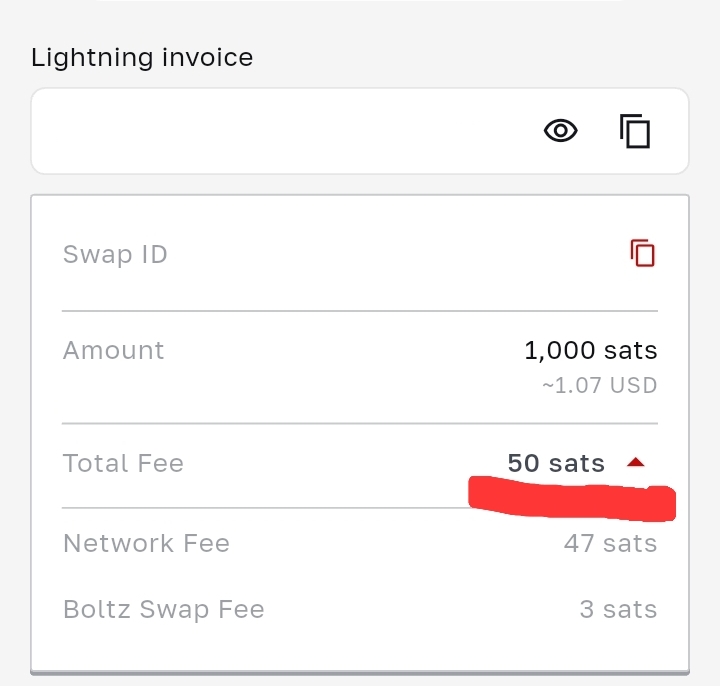The width and height of the screenshot is (720, 686).
Task: Collapse the Total Fee breakdown arrow
Action: point(636,463)
